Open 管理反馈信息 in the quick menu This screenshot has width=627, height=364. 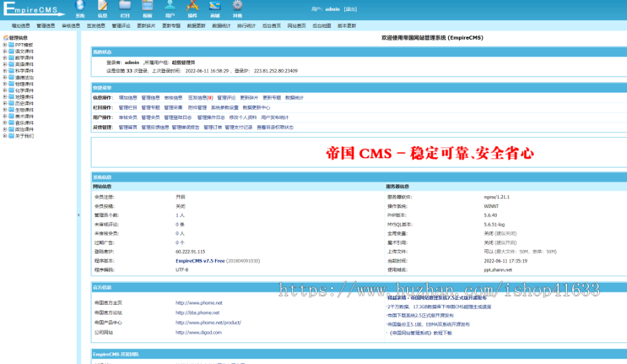(x=155, y=127)
